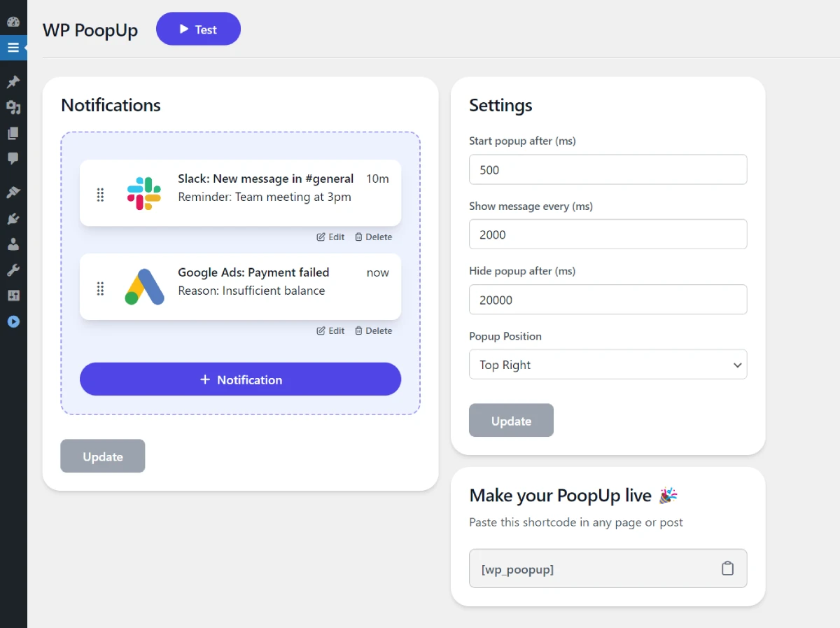
Task: Open the Popup Position dropdown
Action: click(x=608, y=365)
